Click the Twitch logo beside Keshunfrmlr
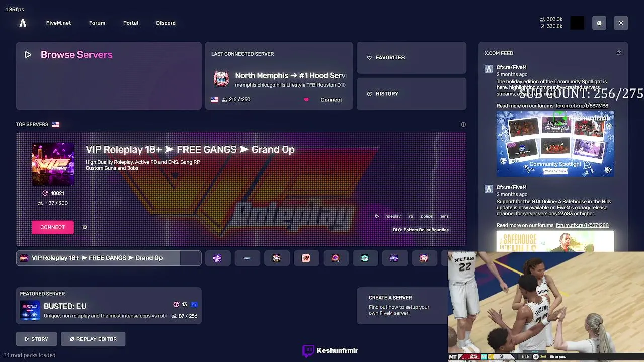 (x=308, y=350)
